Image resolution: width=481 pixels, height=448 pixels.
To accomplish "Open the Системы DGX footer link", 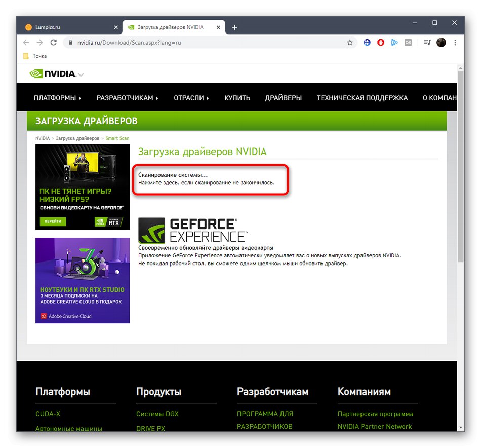I will pos(157,414).
